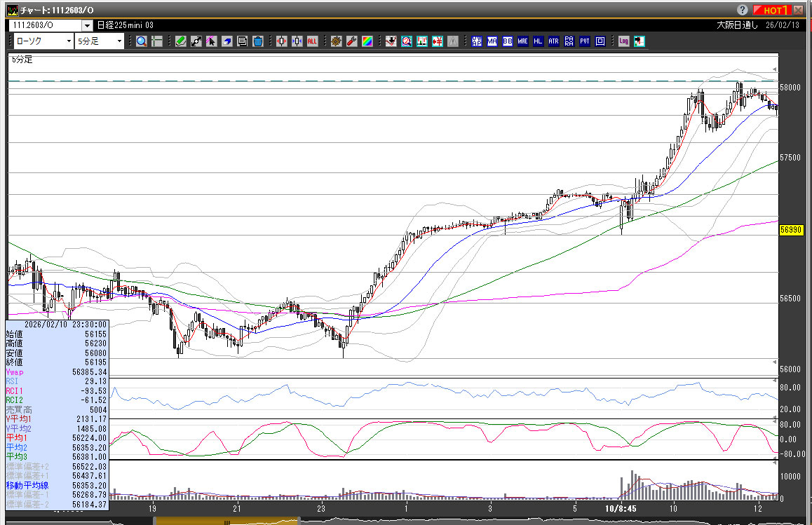
Task: Click the magnifier zoom tool icon
Action: coord(142,41)
